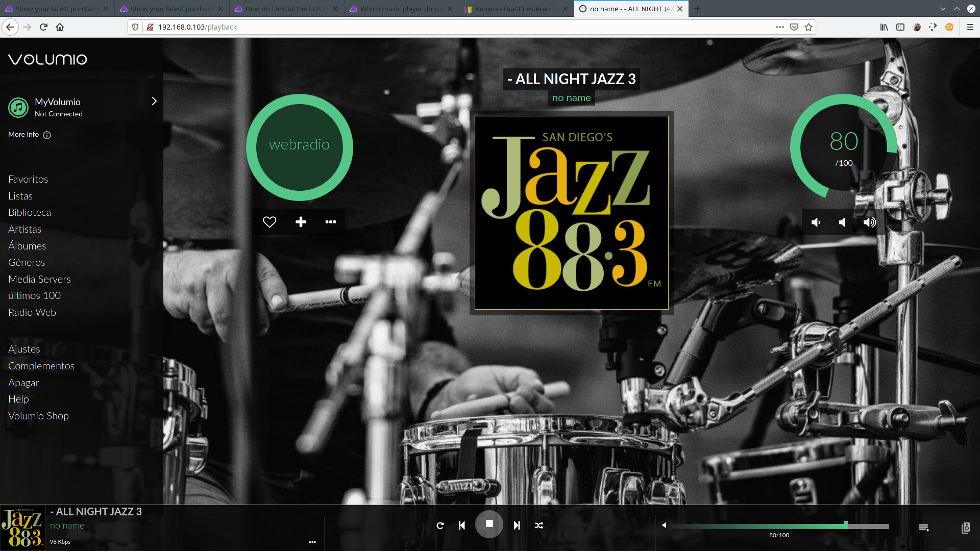Image resolution: width=980 pixels, height=551 pixels.
Task: Visit the Volumio Shop link
Action: click(x=38, y=415)
